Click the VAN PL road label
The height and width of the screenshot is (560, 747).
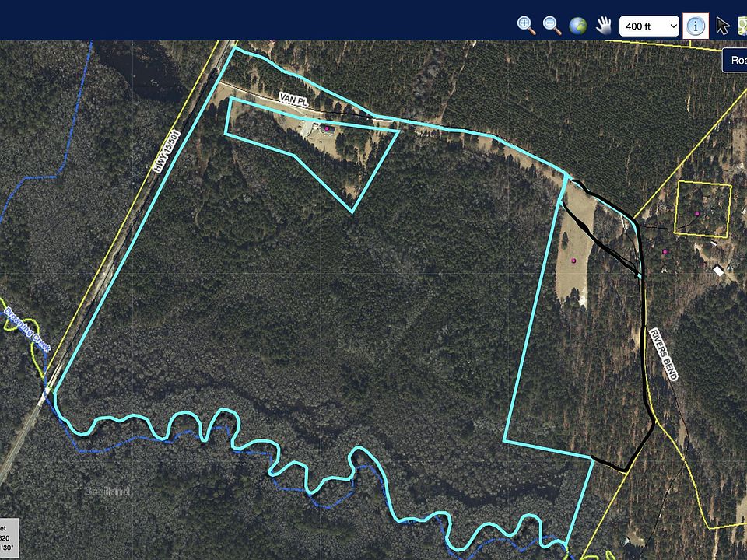click(x=294, y=100)
